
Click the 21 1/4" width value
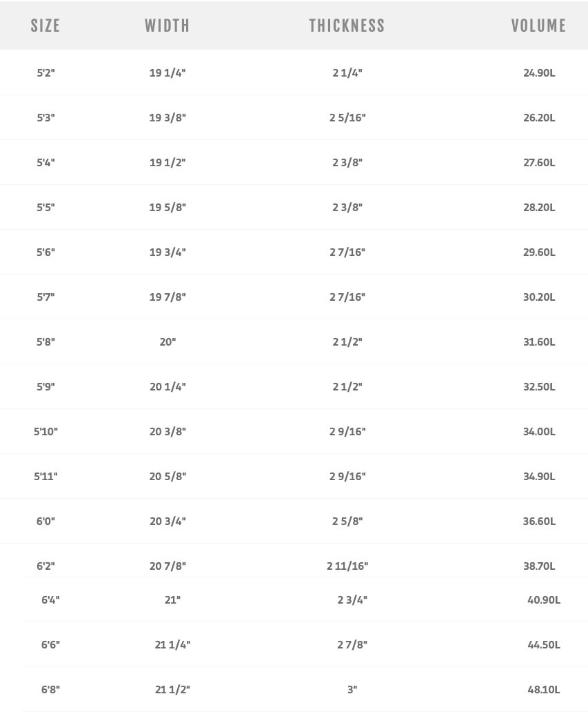point(172,644)
